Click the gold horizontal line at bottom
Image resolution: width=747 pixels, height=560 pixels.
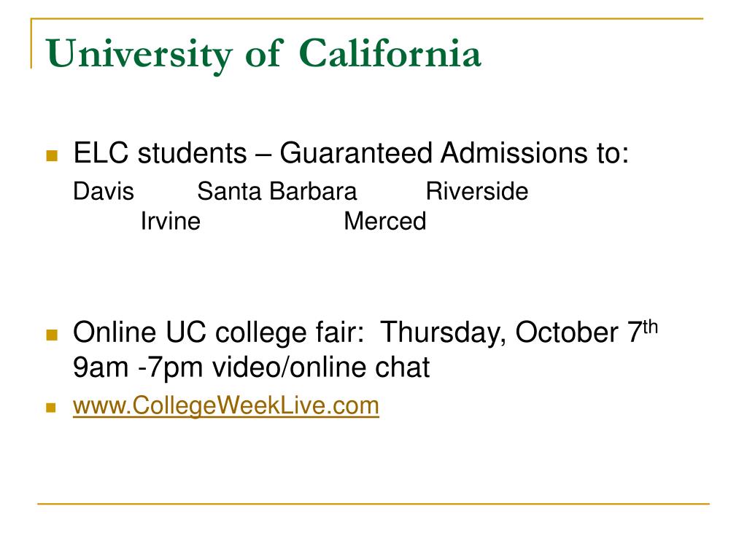pyautogui.click(x=373, y=503)
